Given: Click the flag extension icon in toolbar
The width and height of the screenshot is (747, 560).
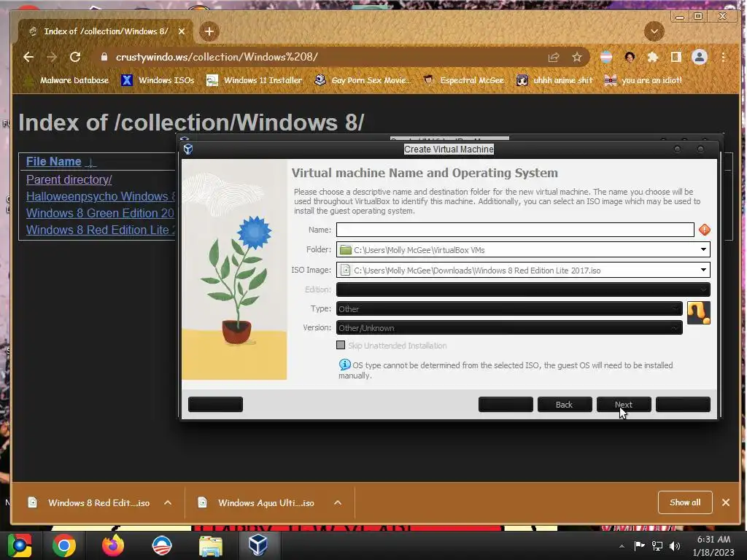Looking at the screenshot, I should [x=606, y=57].
